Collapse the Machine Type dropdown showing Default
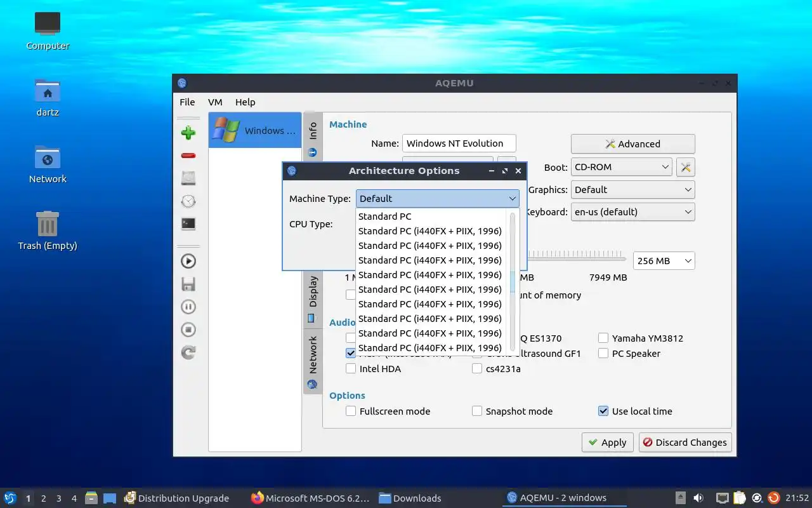Viewport: 812px width, 508px height. [x=437, y=198]
